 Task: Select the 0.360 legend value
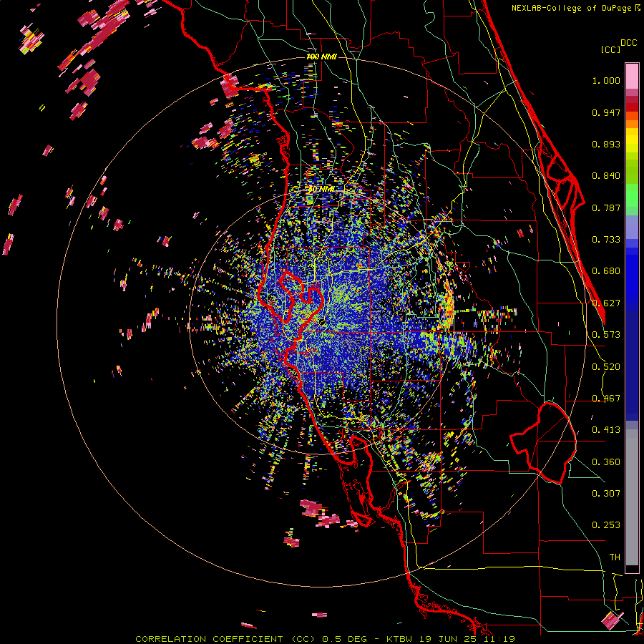point(606,462)
